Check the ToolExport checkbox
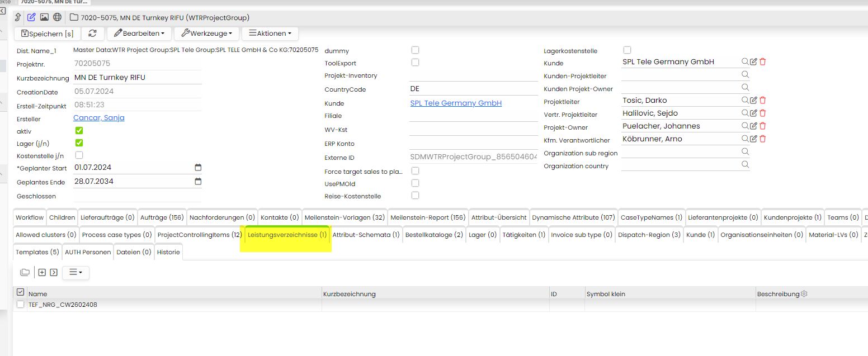Viewport: 868px width, 356px height. pos(415,62)
